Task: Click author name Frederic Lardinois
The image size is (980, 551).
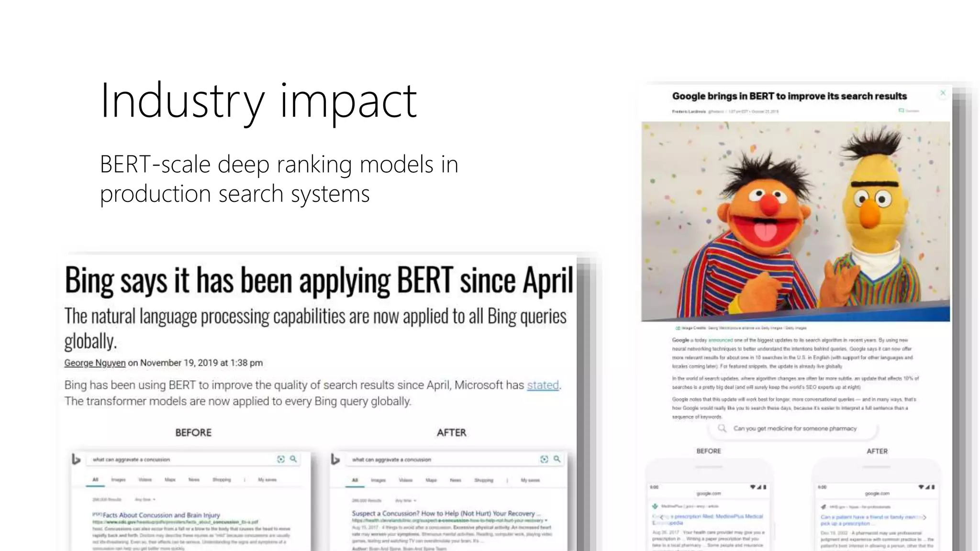Action: (689, 111)
